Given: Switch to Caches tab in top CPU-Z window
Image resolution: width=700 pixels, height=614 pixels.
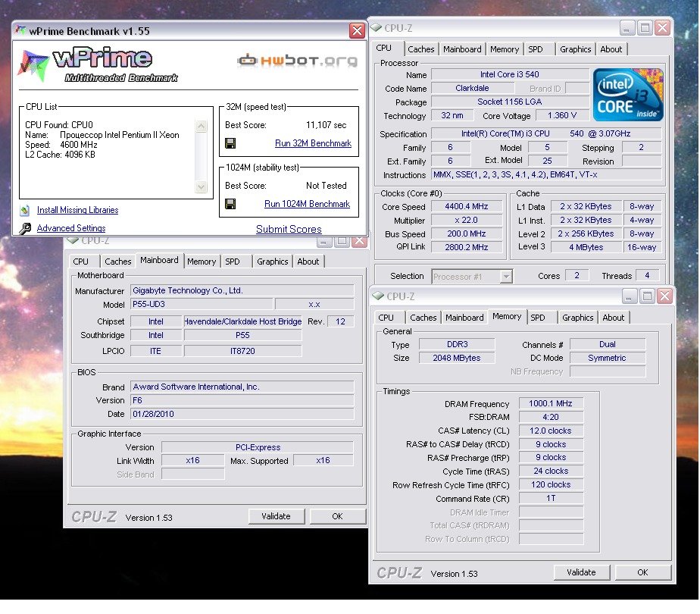Looking at the screenshot, I should [x=421, y=49].
